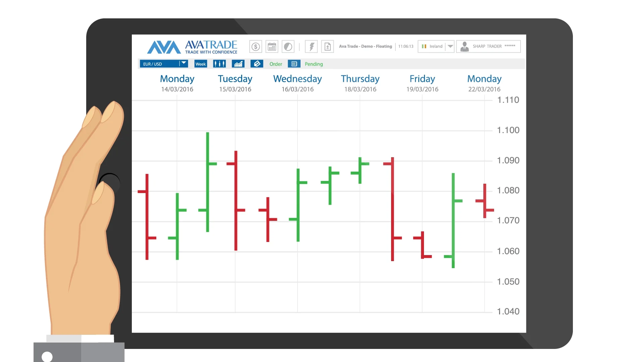Select the Pending link

coord(314,64)
